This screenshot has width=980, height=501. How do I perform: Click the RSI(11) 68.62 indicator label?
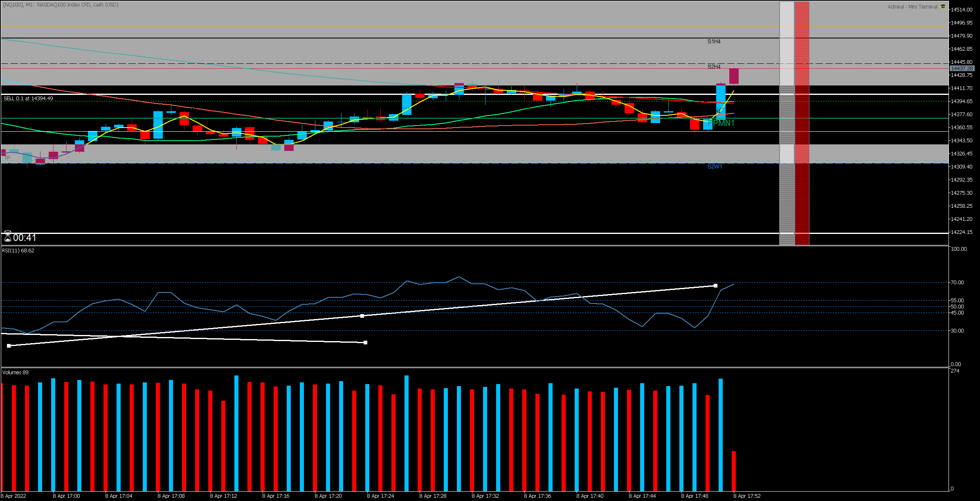click(18, 251)
